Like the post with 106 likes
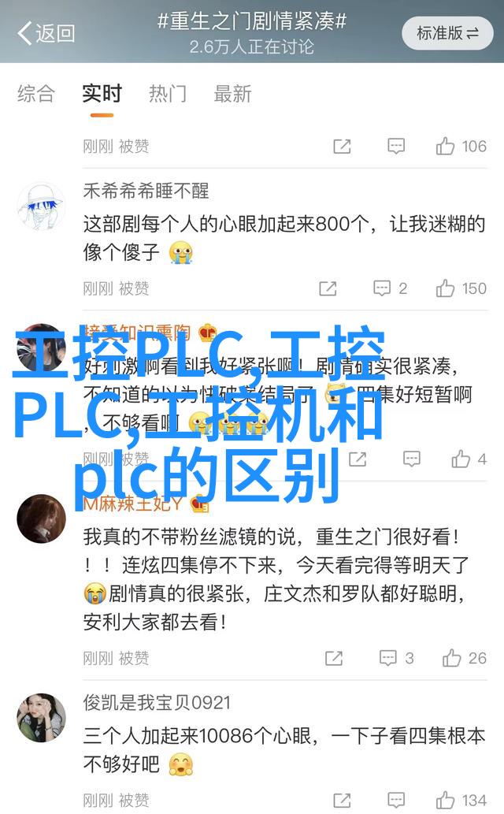 pos(461,147)
